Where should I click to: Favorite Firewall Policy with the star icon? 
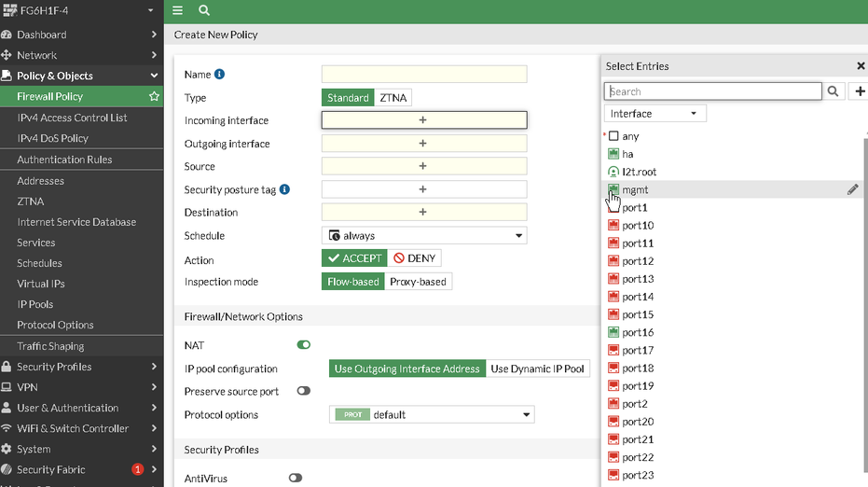point(154,97)
